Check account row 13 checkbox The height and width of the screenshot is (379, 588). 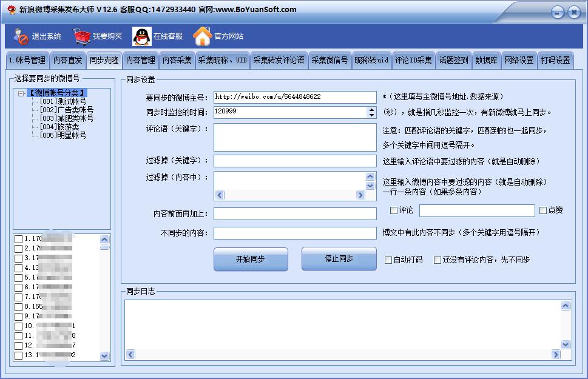tap(18, 355)
